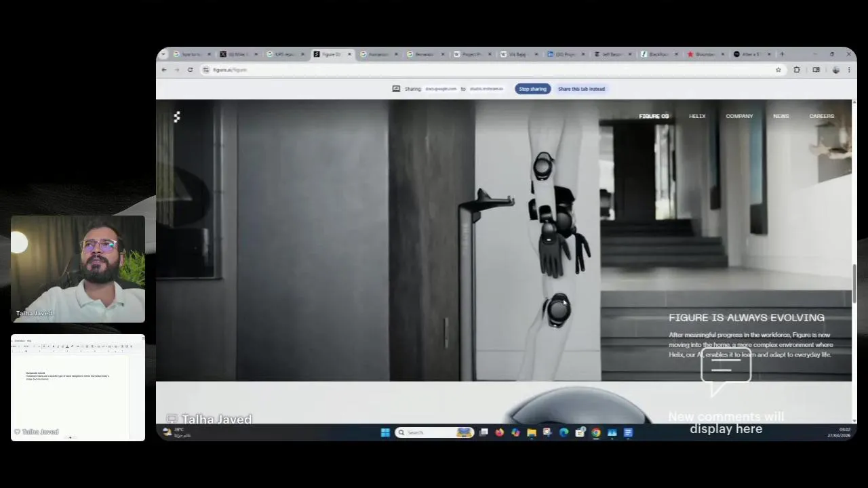Close the Figure 03 browser tab
868x488 pixels.
[349, 54]
